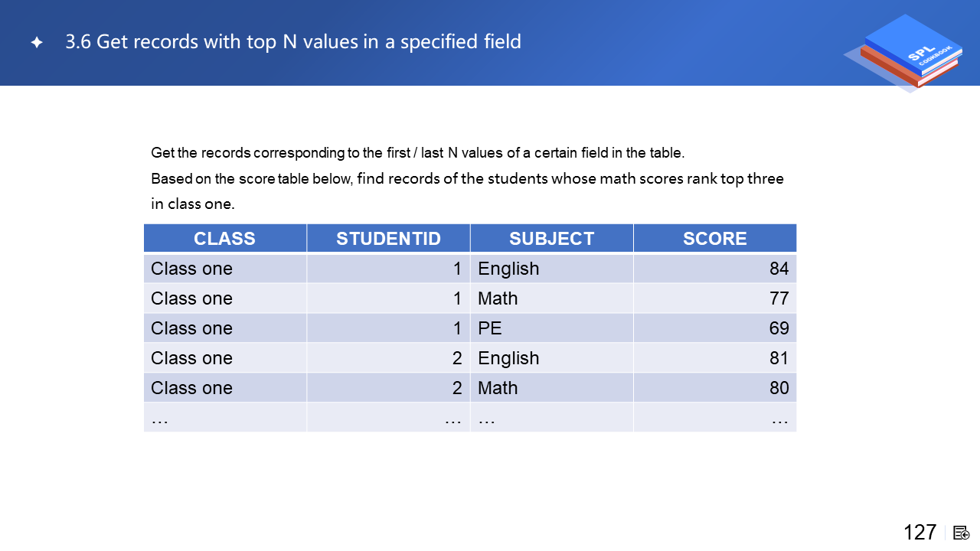Click the score cell showing 77
980x551 pixels.
[779, 298]
